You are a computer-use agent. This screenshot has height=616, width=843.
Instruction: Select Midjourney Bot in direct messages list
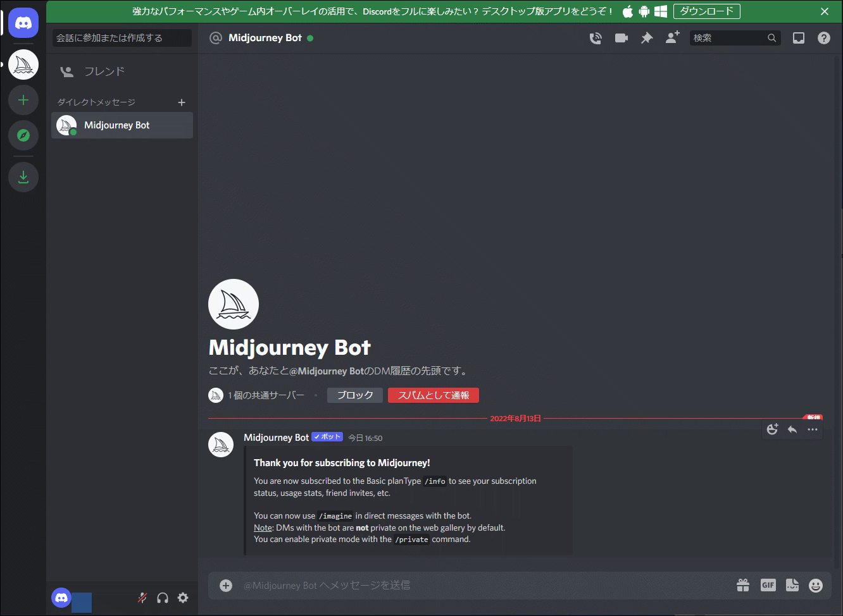122,125
